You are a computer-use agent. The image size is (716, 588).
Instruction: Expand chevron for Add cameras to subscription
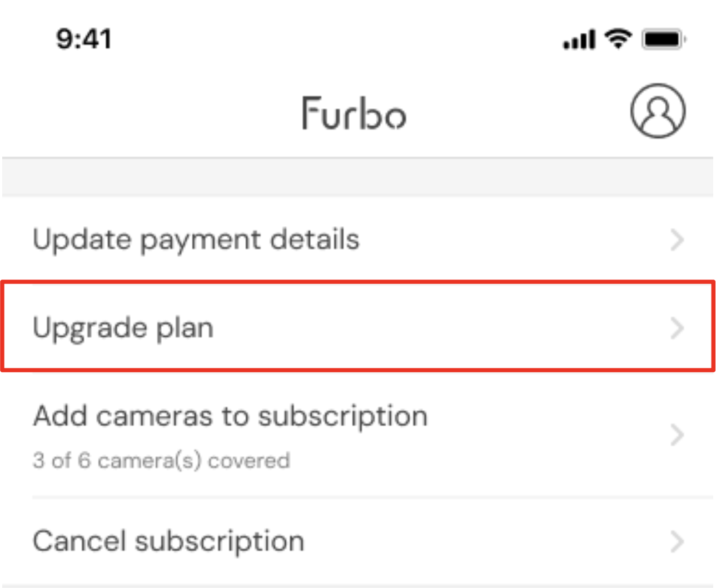coord(677,435)
